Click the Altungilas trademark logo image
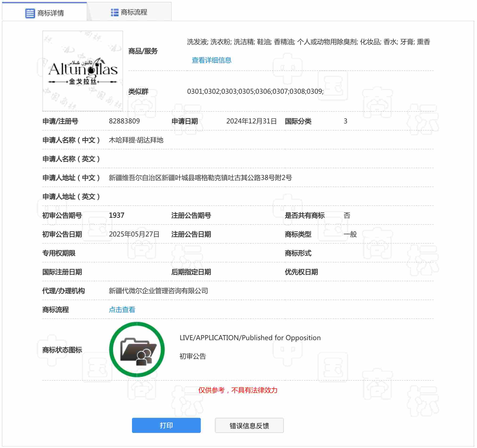Viewport: 477px width, 448px height. pos(83,71)
